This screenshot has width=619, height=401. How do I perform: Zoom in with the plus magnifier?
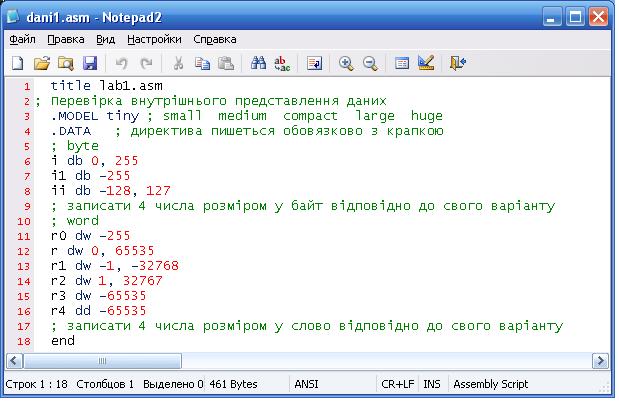pos(346,63)
